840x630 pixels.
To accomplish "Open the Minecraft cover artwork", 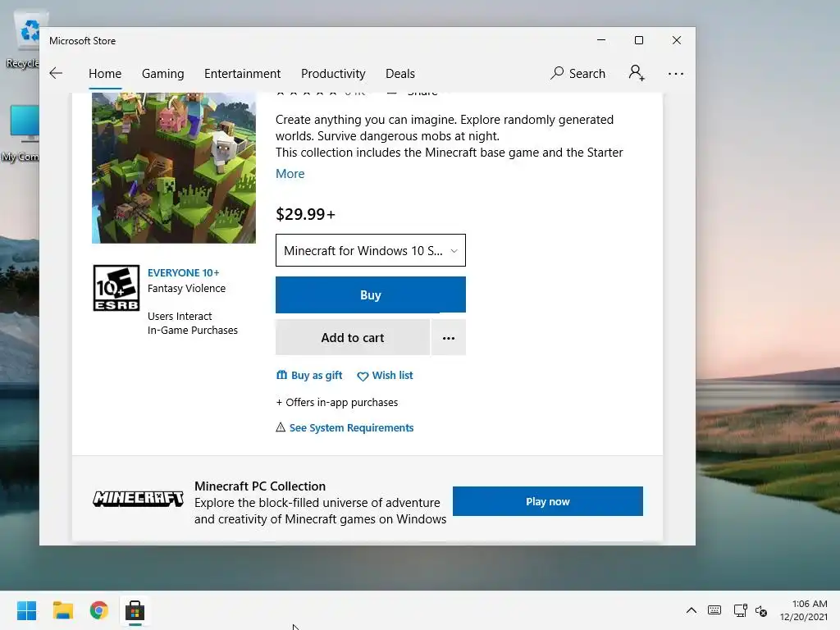I will click(174, 167).
